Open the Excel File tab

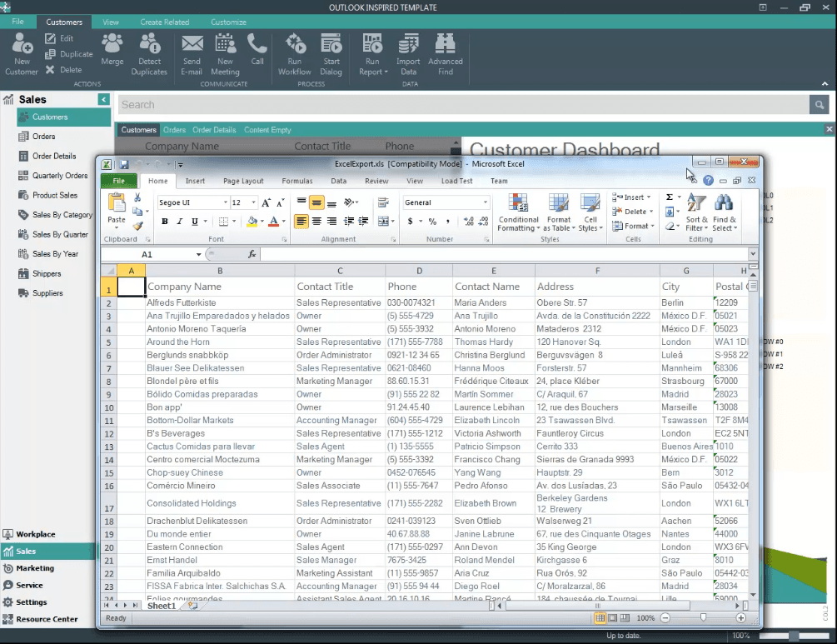point(119,181)
